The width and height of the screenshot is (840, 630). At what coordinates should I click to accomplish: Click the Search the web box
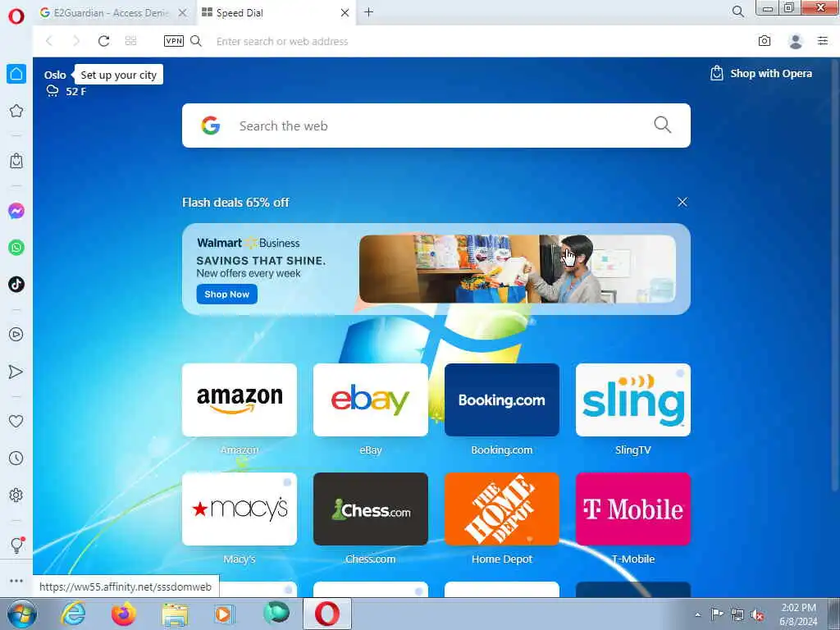(436, 126)
